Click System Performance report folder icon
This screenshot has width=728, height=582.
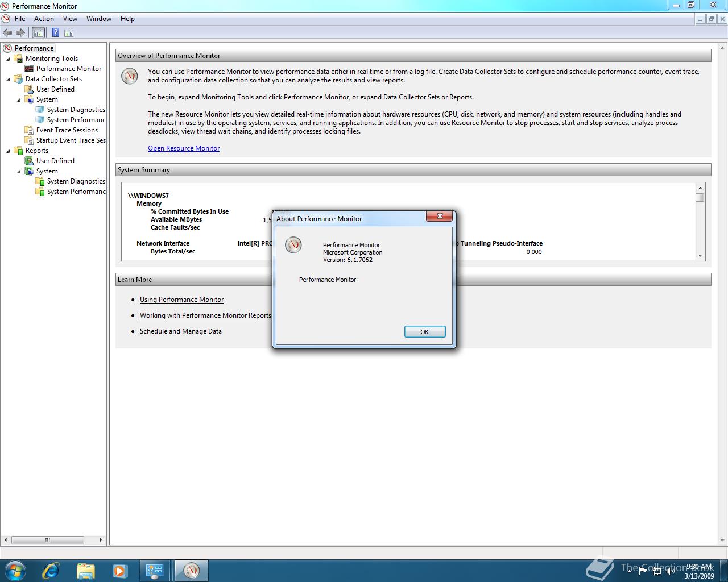click(x=40, y=192)
